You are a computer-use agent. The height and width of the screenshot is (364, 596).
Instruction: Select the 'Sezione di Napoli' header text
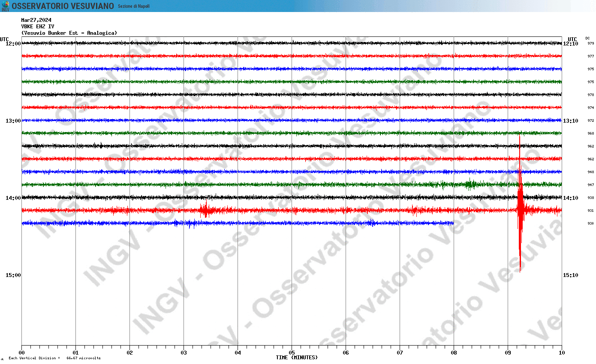(x=134, y=6)
